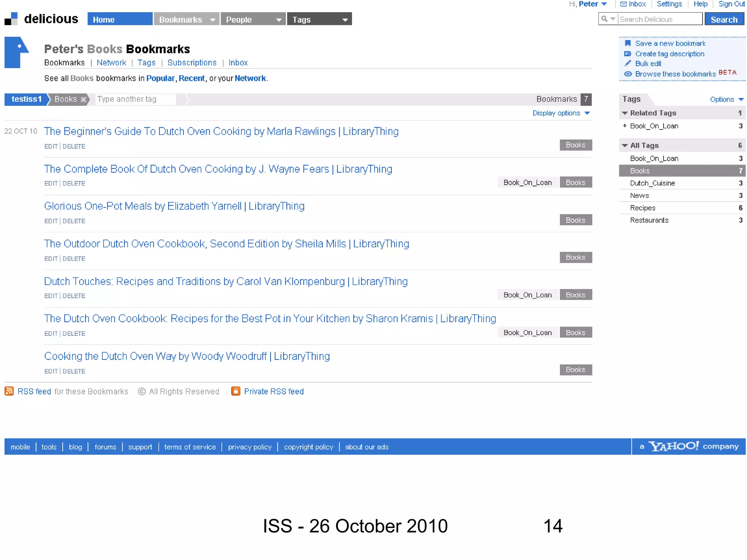
Task: Remove the Books tag with x icon
Action: [x=84, y=99]
